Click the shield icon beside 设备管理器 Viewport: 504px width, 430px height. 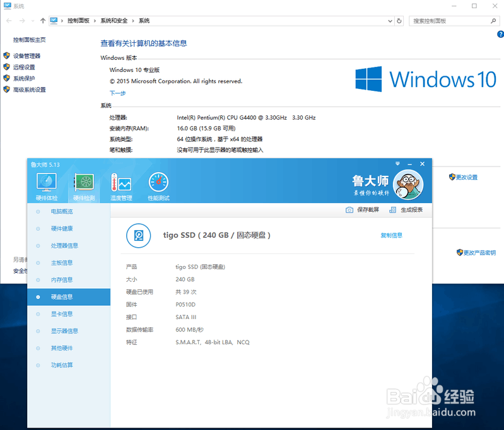[x=6, y=55]
